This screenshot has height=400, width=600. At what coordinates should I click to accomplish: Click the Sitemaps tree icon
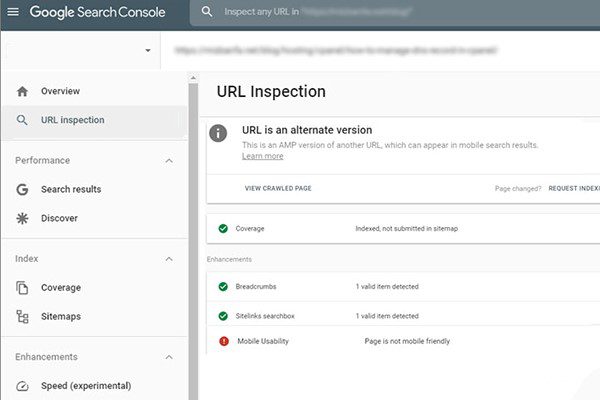tap(22, 317)
